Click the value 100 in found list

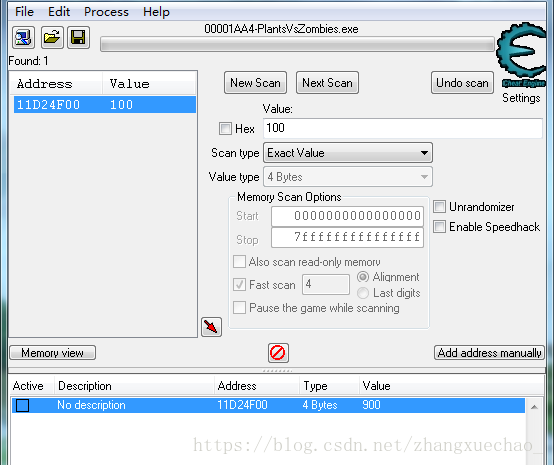point(121,105)
